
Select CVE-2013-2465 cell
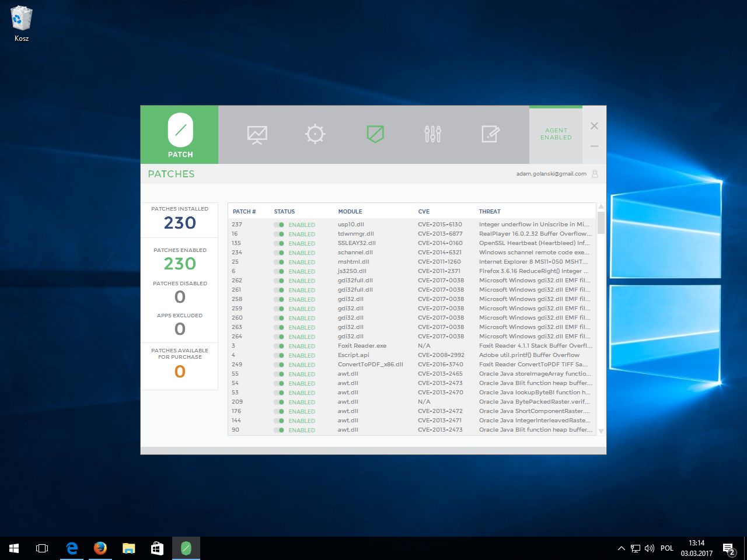pos(441,374)
